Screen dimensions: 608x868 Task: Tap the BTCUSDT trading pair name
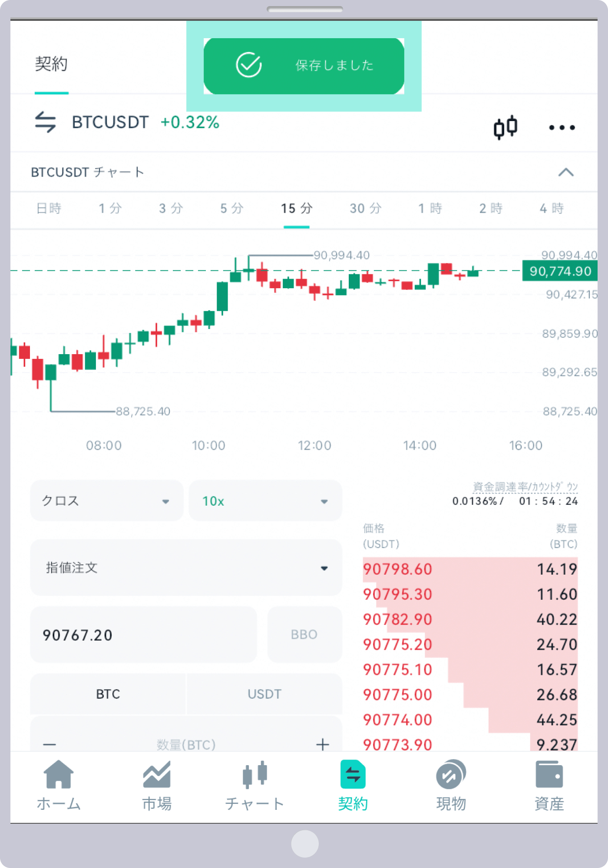click(x=110, y=122)
